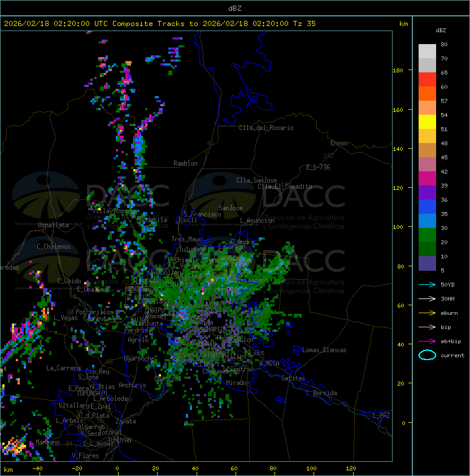Pick the bright yellow swatch between 54 and 51
Viewport: 470px width, 476px height.
coord(427,122)
